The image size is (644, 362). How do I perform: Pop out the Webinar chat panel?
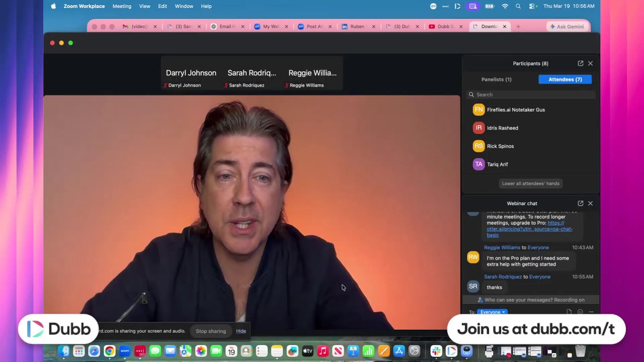(581, 203)
